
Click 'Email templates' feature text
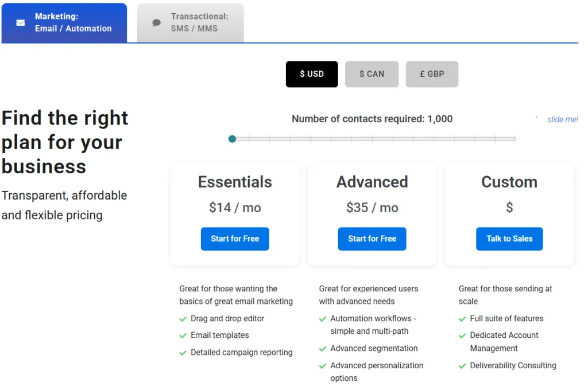(220, 336)
